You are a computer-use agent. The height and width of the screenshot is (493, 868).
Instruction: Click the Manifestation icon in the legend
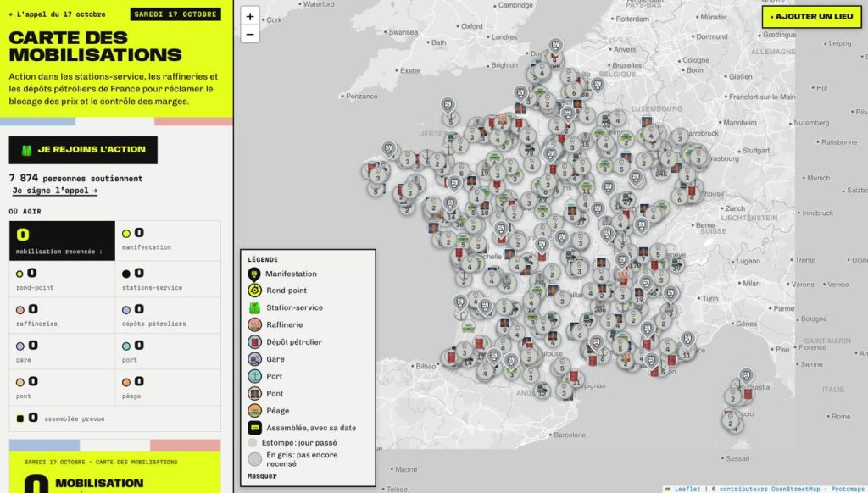(254, 274)
